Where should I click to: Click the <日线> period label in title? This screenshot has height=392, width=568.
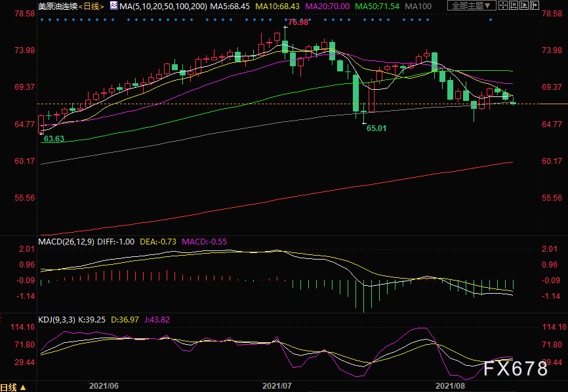(91, 6)
